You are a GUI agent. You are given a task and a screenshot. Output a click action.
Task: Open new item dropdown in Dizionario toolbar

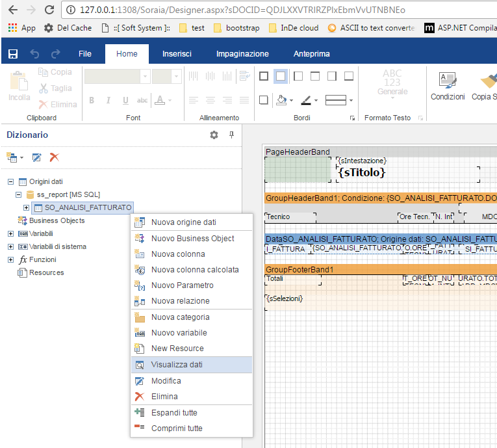(x=15, y=157)
